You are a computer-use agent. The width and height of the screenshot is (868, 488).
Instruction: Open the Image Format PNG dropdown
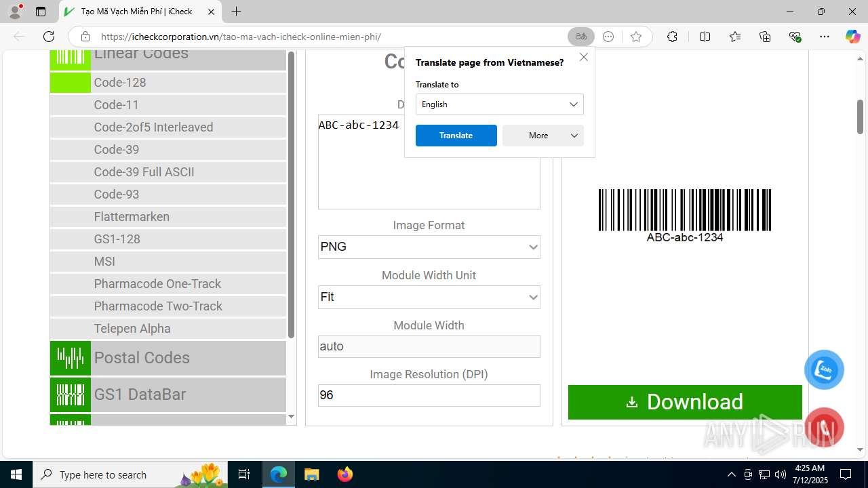[x=429, y=247]
